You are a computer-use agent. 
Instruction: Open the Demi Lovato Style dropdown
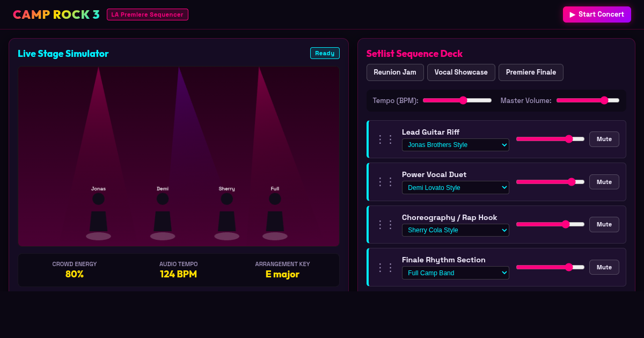(456, 188)
